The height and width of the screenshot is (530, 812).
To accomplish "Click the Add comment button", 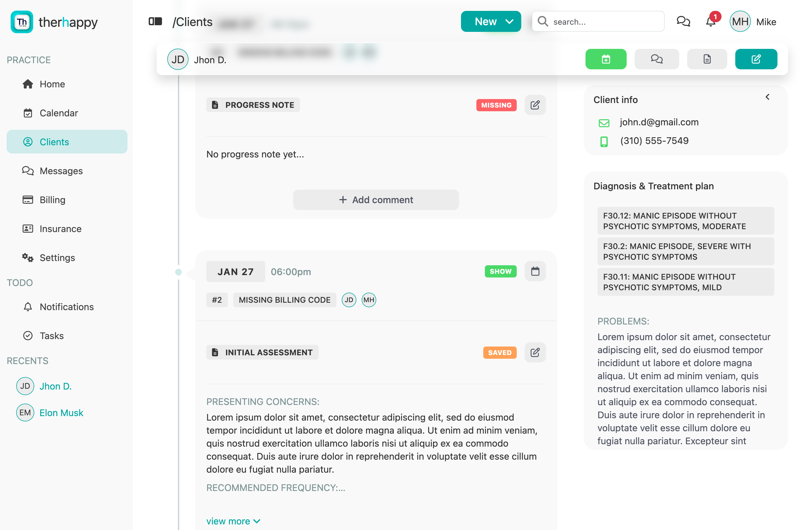I will [x=376, y=200].
